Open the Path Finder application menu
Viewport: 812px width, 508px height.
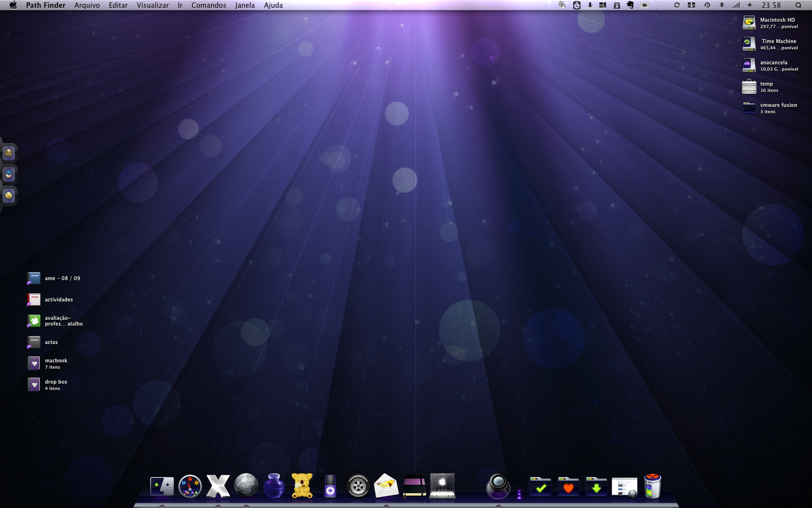coord(45,5)
